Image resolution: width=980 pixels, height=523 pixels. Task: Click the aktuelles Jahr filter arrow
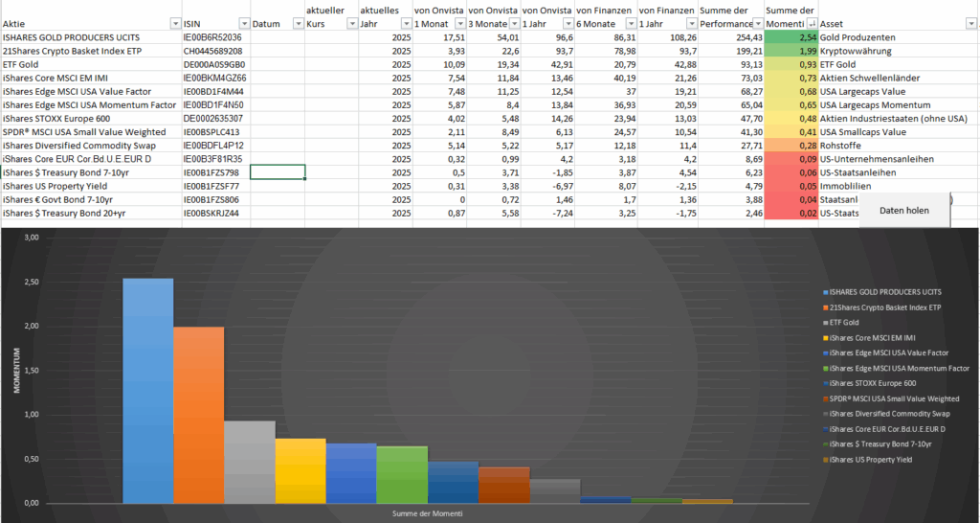(x=405, y=23)
